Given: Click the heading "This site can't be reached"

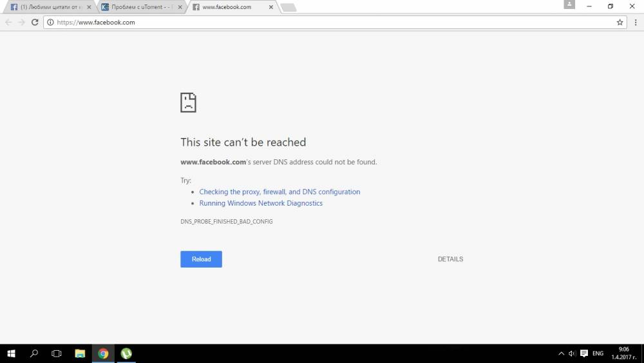Looking at the screenshot, I should pos(243,142).
